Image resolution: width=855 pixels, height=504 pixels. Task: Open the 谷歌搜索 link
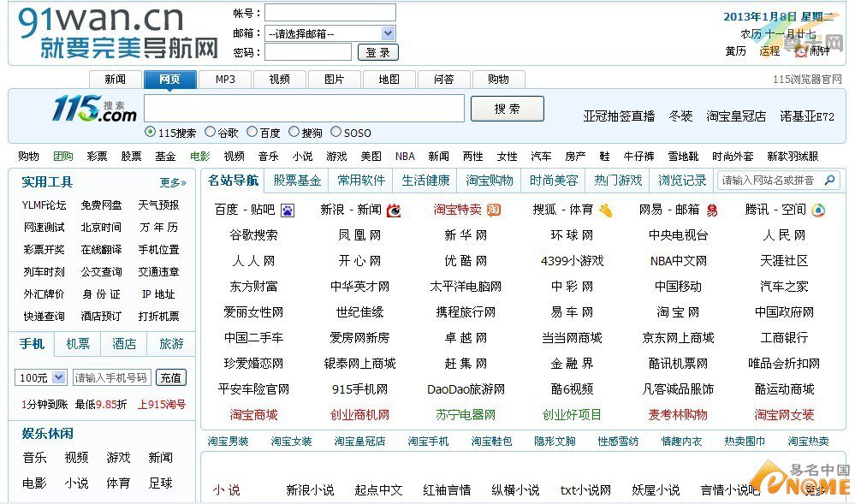[x=253, y=235]
